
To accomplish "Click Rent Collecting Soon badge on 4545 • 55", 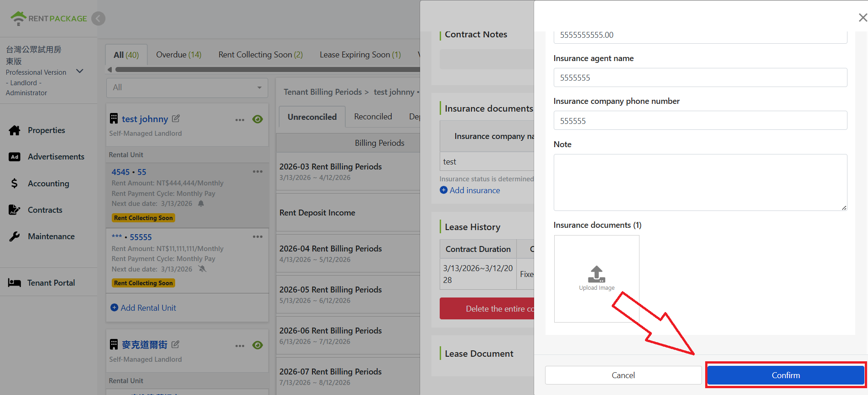I will 143,218.
